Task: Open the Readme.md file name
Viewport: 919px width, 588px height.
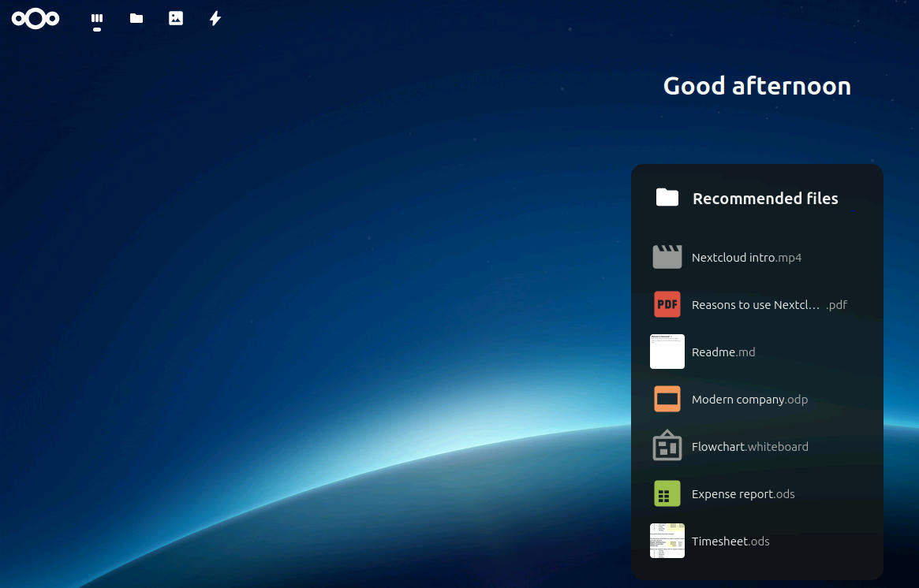Action: coord(723,352)
